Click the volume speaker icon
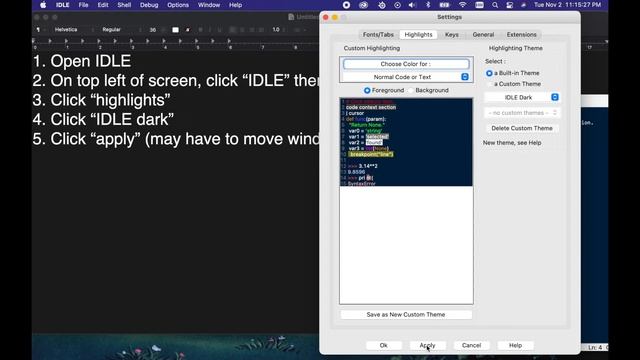The width and height of the screenshot is (640, 360). tap(412, 5)
